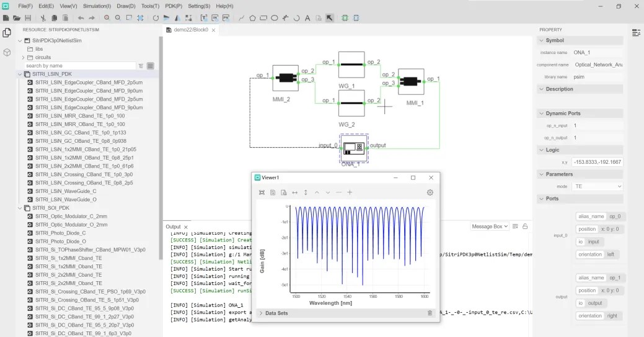Select the polygon draw tool
Image resolution: width=644 pixels, height=337 pixels.
(x=253, y=18)
